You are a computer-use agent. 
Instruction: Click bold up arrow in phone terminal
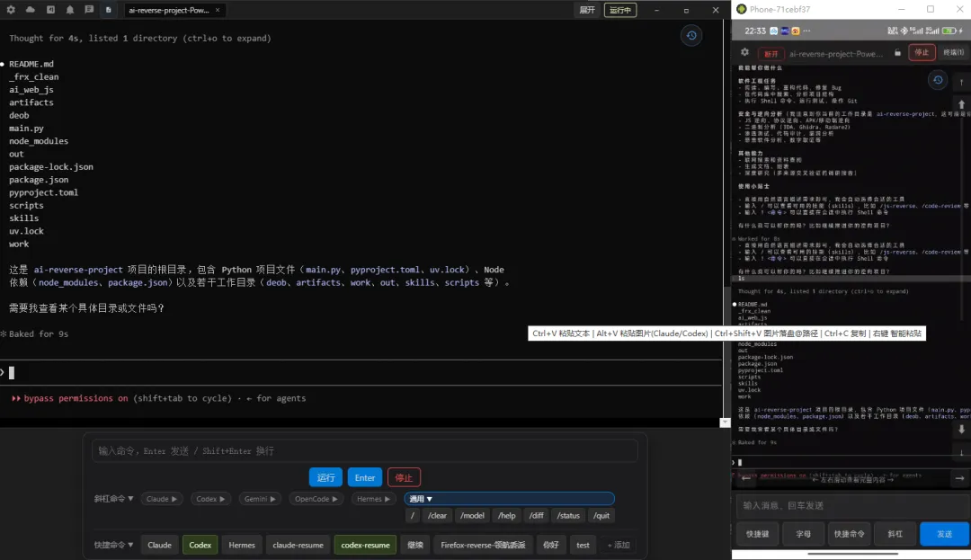tap(961, 104)
